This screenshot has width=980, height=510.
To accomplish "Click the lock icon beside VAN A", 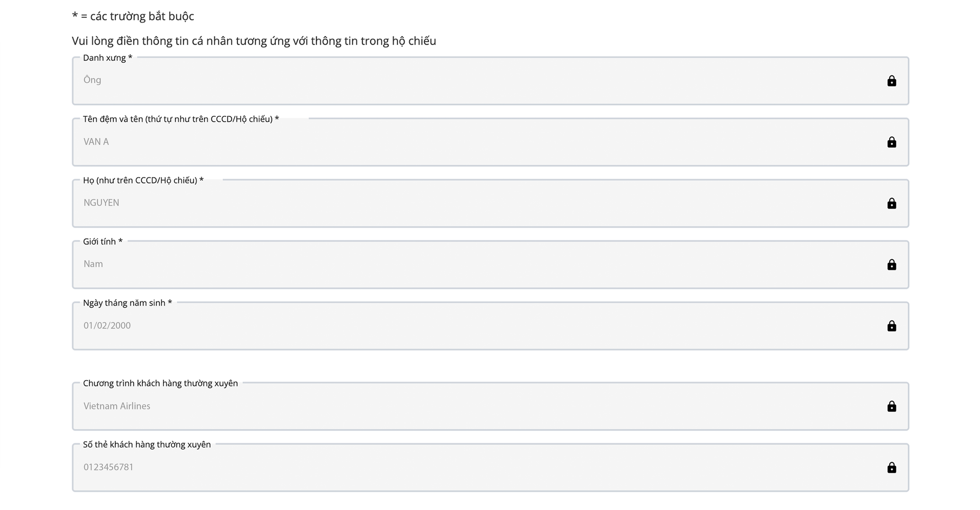I will (x=891, y=142).
